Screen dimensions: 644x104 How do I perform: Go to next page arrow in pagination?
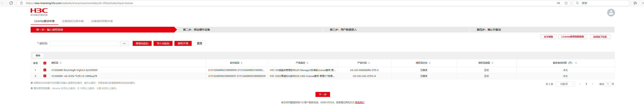point(593,84)
